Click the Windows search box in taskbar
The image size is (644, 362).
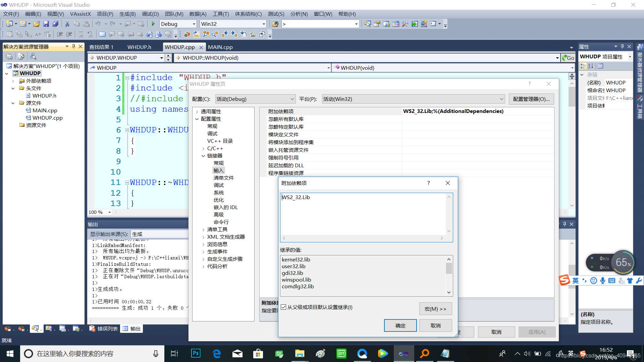point(92,353)
